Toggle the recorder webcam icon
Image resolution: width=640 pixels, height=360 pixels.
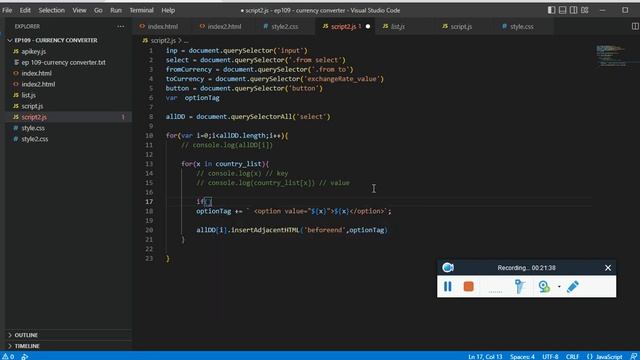click(544, 287)
